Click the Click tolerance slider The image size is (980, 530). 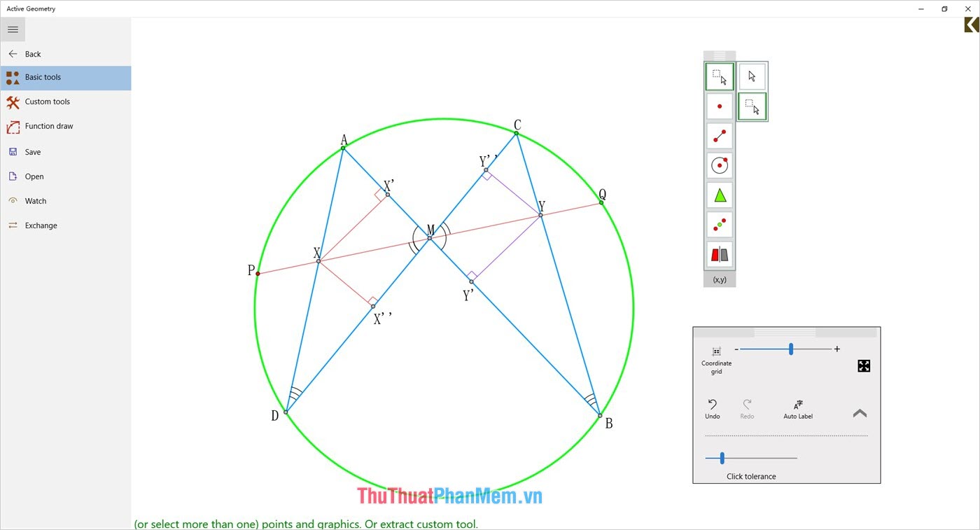tap(722, 458)
